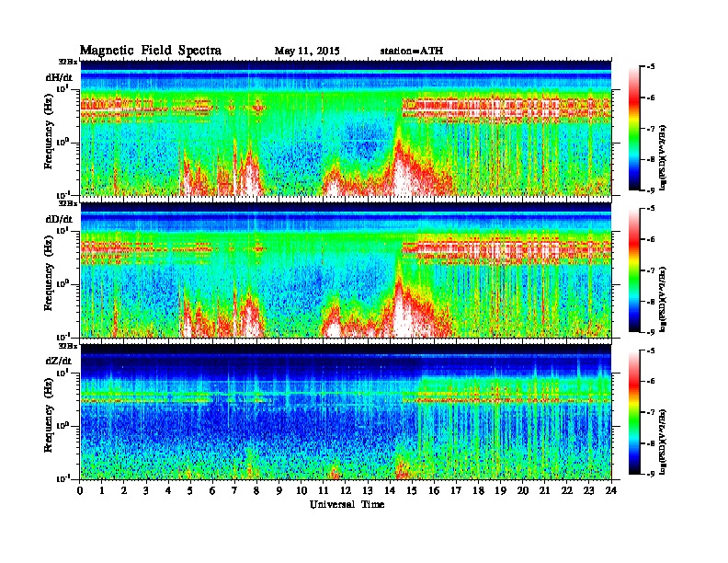This screenshot has height=563, width=728.
Task: Click the "2" hour tick on the time axis
Action: 124,491
